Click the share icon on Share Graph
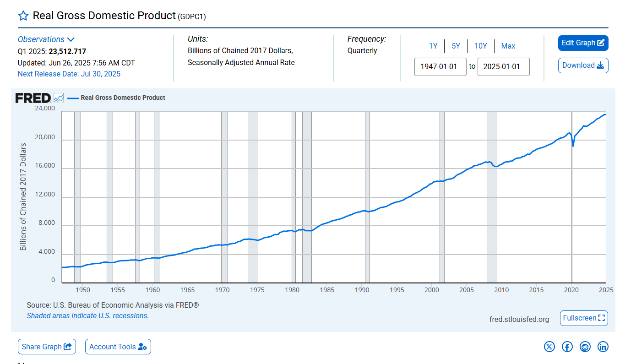 [x=67, y=347]
